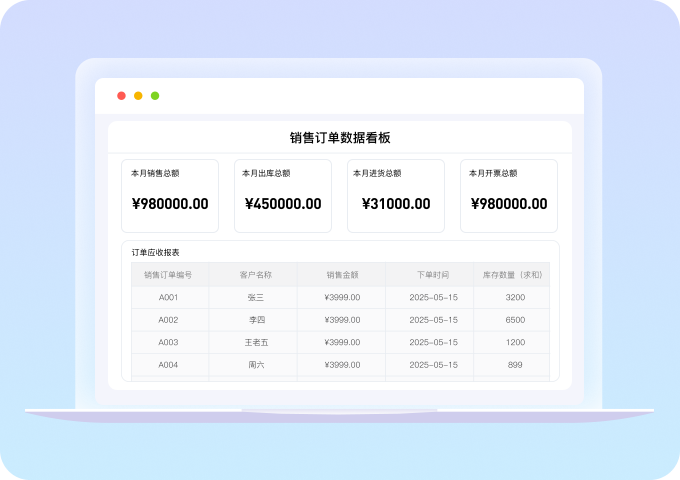Click the green maximize window dot
Image resolution: width=680 pixels, height=480 pixels.
coord(155,96)
